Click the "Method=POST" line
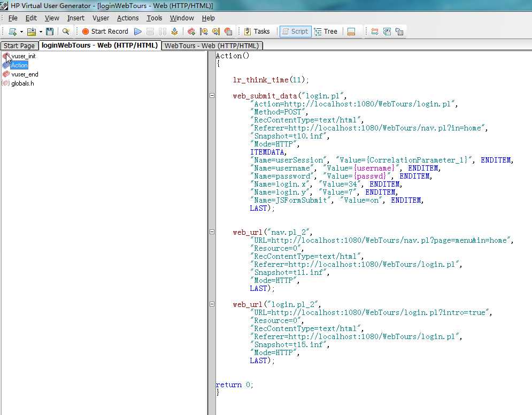532x415 pixels. pyautogui.click(x=279, y=112)
